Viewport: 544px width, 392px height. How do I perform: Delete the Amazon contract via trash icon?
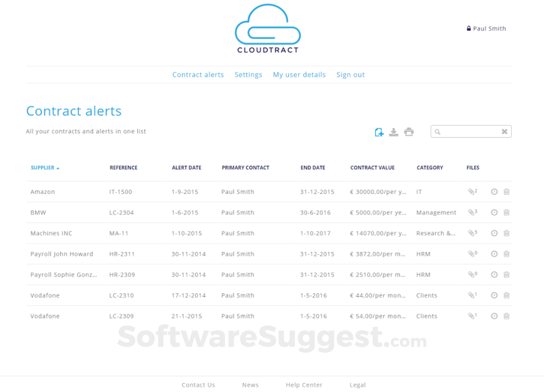[x=506, y=192]
